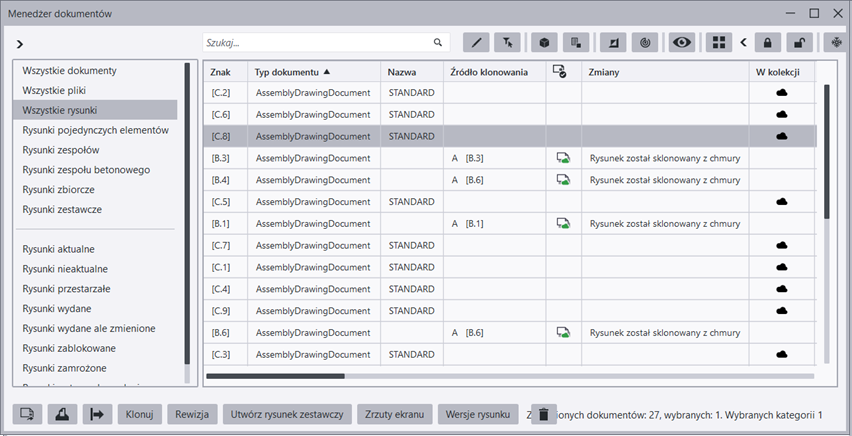
Task: Toggle the eye visibility button
Action: tap(683, 43)
